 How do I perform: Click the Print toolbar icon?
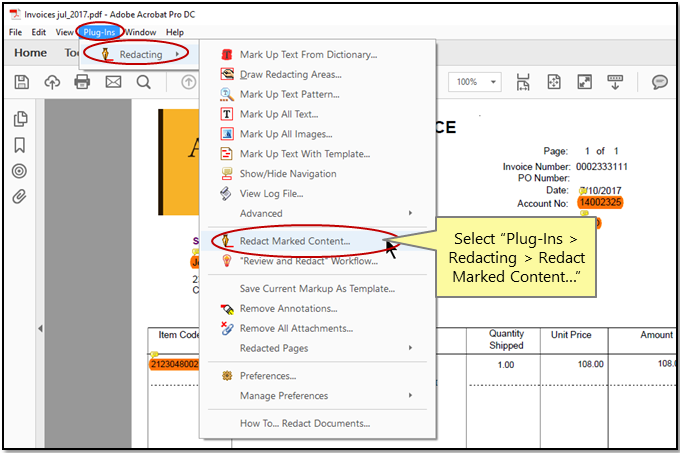82,82
